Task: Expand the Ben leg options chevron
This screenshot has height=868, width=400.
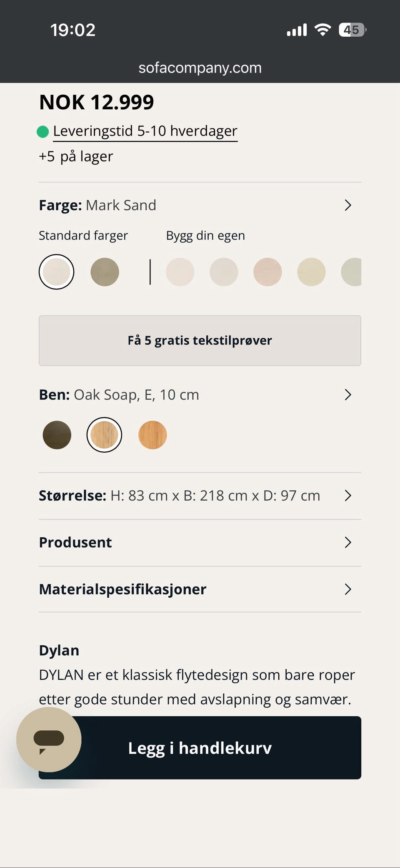Action: coord(348,395)
